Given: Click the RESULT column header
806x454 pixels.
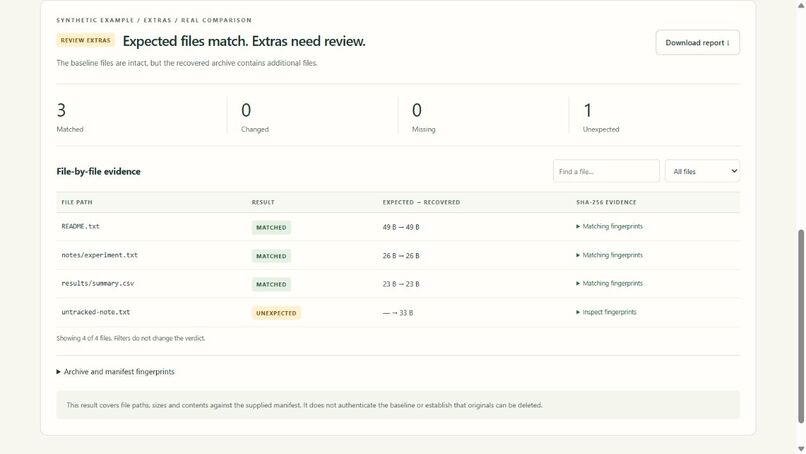Looking at the screenshot, I should pyautogui.click(x=263, y=202).
